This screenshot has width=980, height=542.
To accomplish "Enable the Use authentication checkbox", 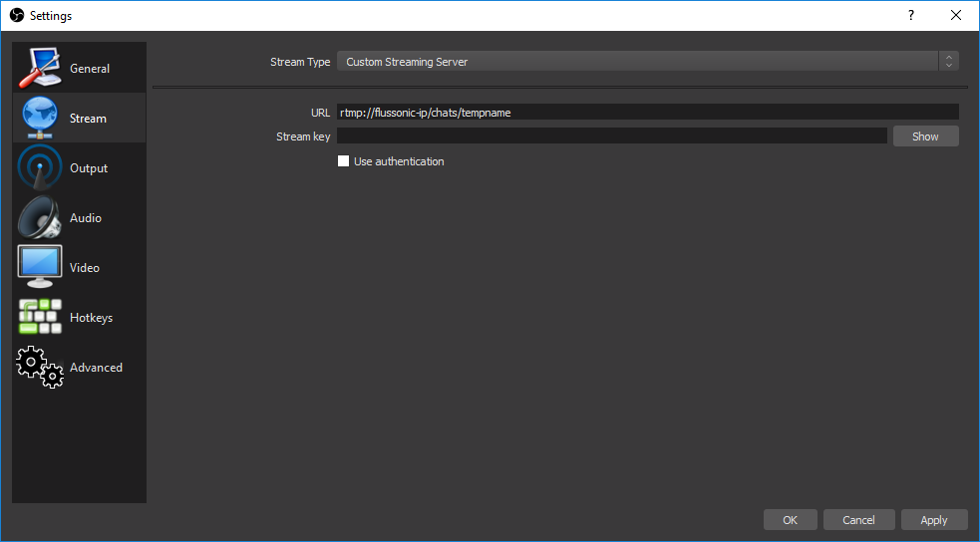I will pos(344,161).
